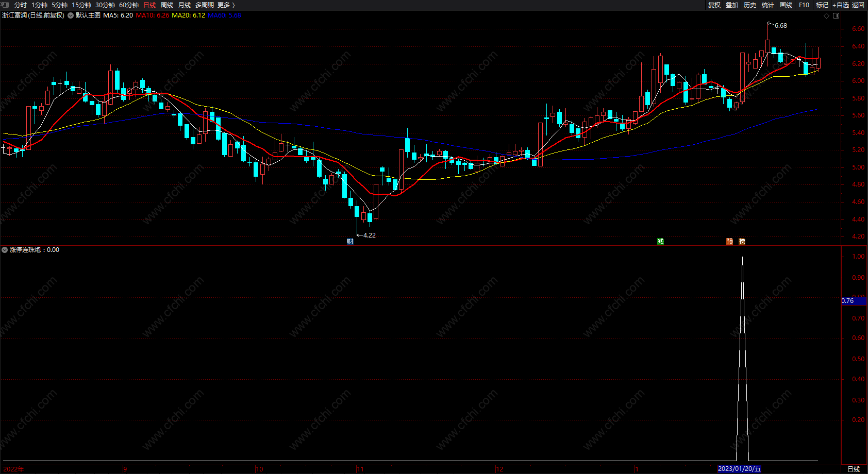Toggle the 复权 price adjustment option
The height and width of the screenshot is (474, 868).
coord(714,5)
